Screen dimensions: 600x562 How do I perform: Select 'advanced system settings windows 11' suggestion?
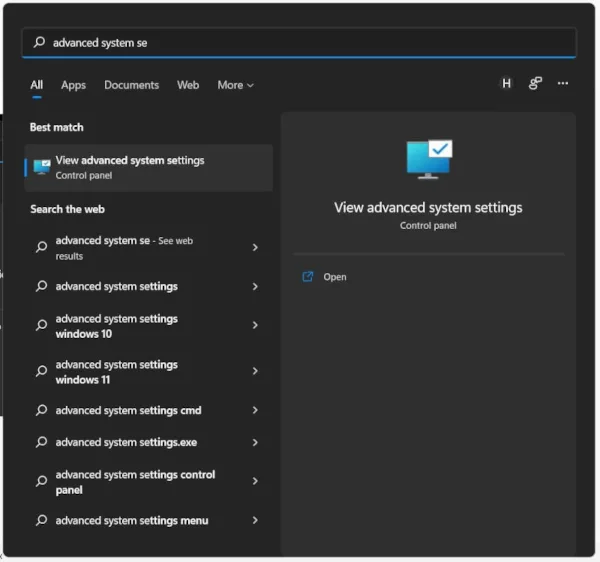[149, 371]
